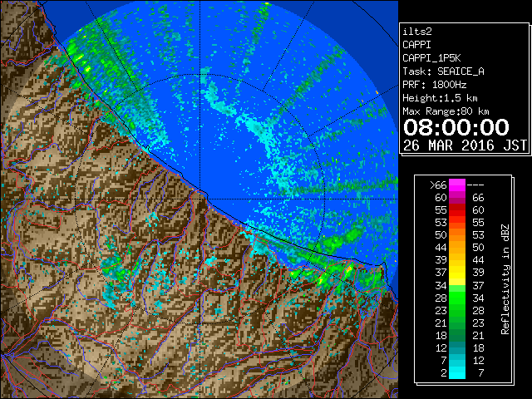Click the '---' legend upper bound label
Viewport: 532px width, 399px height.
click(475, 185)
